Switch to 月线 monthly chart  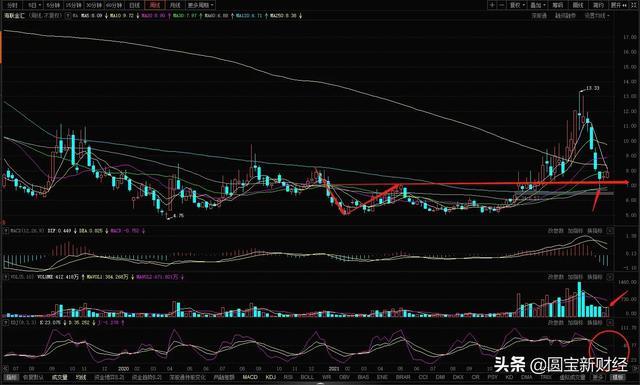175,5
